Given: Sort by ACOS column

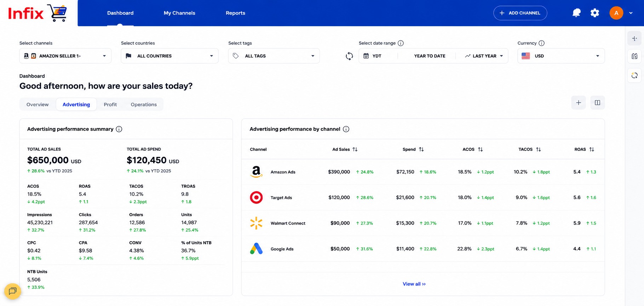Looking at the screenshot, I should point(480,149).
